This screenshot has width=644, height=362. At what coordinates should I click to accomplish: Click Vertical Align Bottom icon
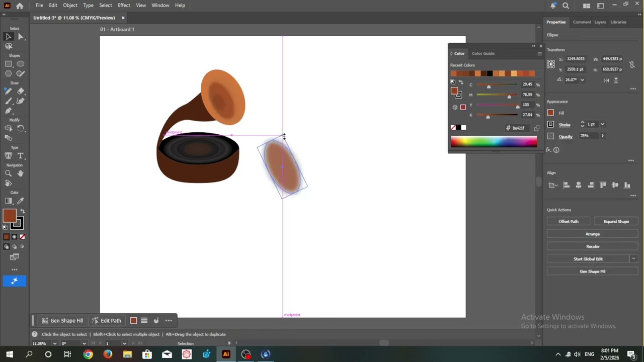click(x=627, y=185)
